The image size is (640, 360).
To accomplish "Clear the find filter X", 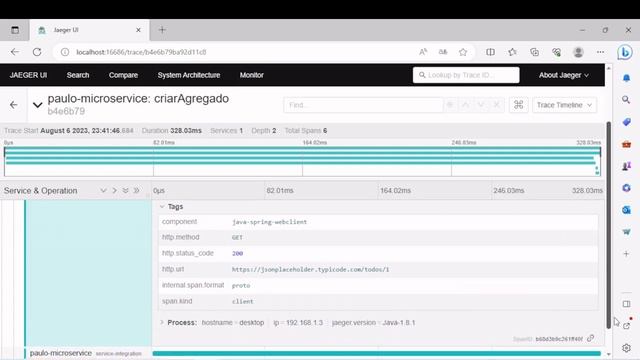I will coord(496,105).
